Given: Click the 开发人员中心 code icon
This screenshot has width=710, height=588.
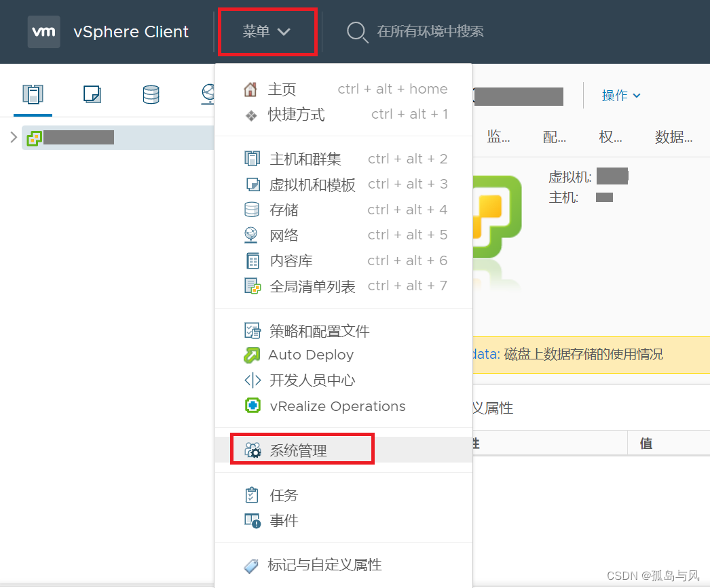Looking at the screenshot, I should 253,380.
